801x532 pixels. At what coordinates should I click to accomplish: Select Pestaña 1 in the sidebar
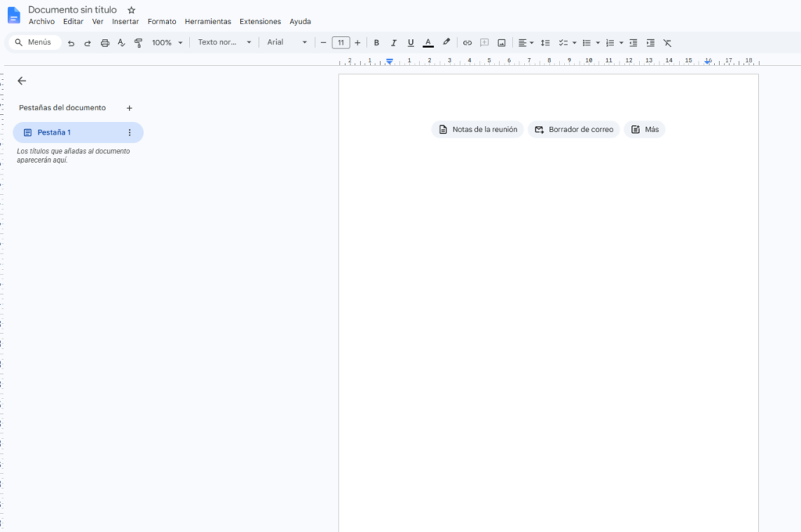(78, 132)
